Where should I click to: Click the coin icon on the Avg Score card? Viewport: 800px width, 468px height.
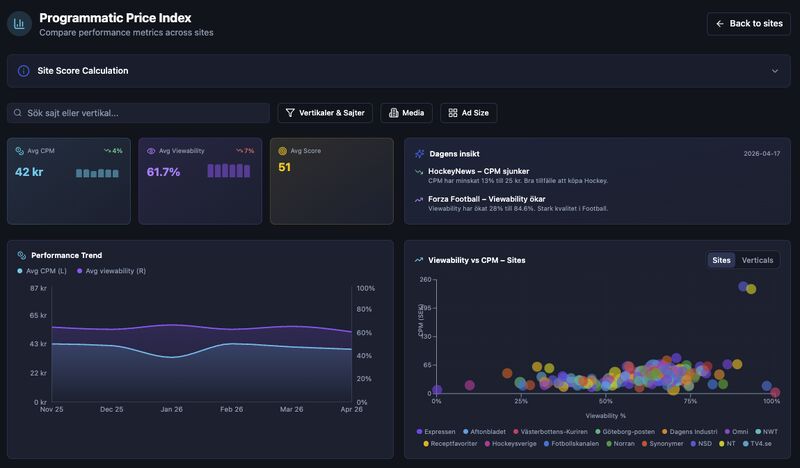(282, 151)
